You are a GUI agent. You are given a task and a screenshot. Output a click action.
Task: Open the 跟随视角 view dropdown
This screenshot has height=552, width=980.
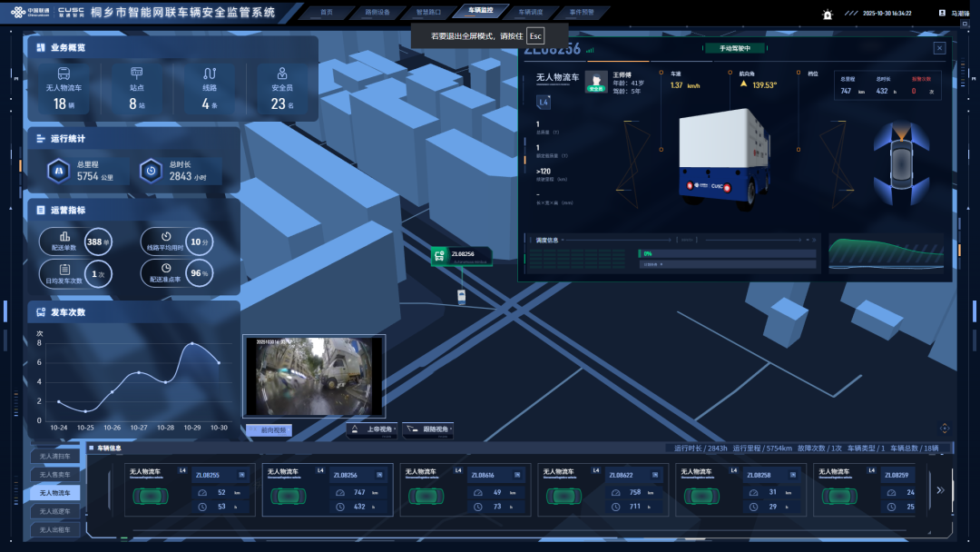coord(427,429)
